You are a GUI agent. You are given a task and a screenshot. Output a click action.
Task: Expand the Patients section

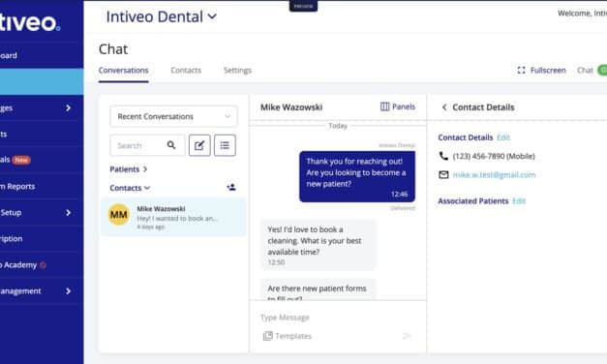[129, 169]
